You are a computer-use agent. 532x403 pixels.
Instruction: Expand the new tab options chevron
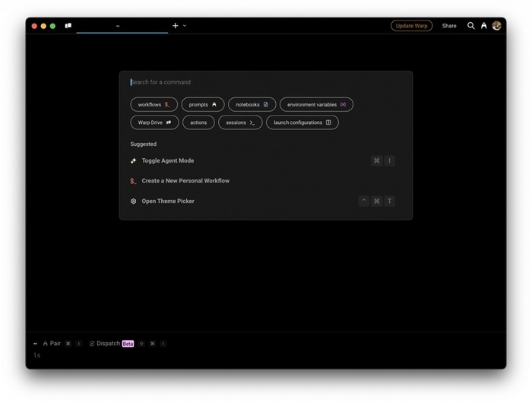[x=185, y=26]
